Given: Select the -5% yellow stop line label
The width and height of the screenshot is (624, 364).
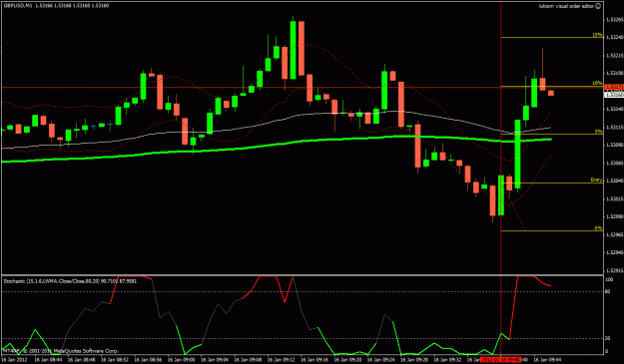Looking at the screenshot, I should [x=598, y=228].
